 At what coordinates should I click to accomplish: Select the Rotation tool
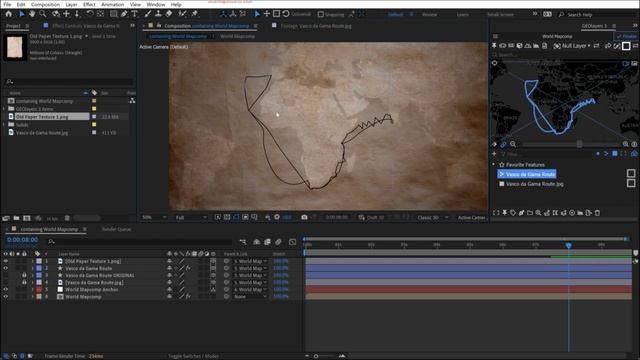90,14
